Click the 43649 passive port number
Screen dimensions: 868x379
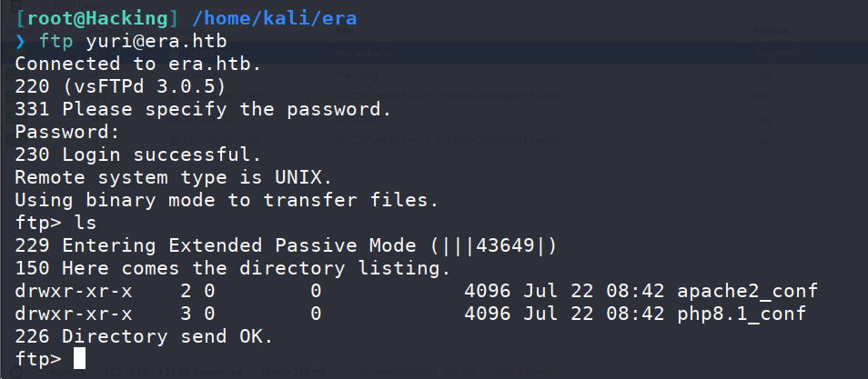505,245
